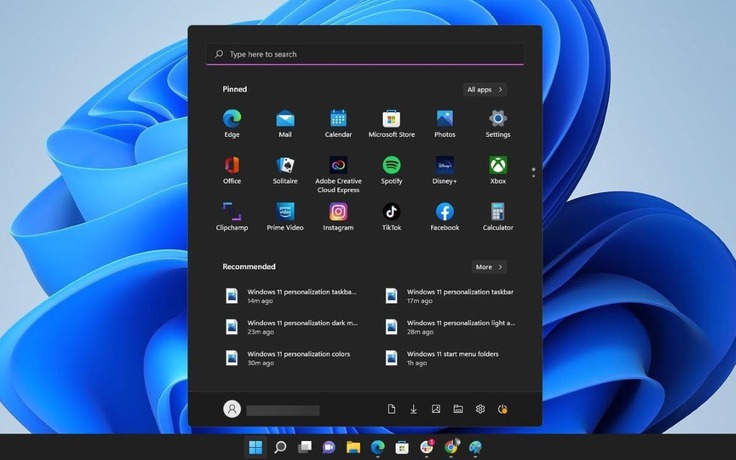
Task: Click the Power button in Start footer
Action: coord(502,409)
